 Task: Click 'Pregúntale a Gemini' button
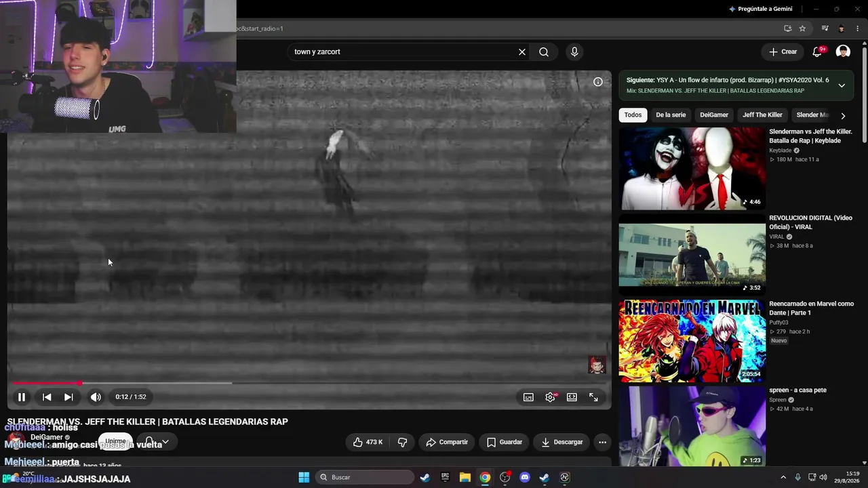pos(760,9)
